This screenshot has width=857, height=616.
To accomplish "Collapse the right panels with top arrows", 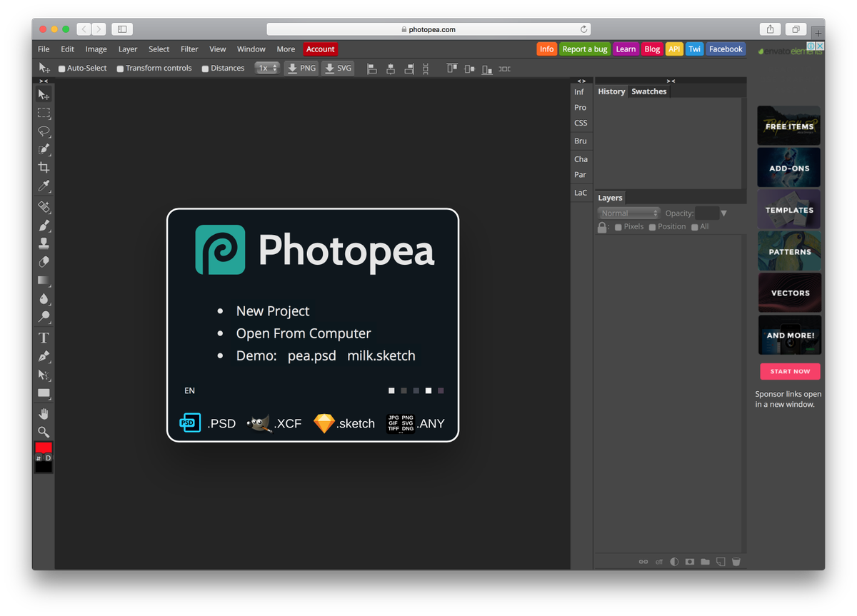I will tap(671, 81).
